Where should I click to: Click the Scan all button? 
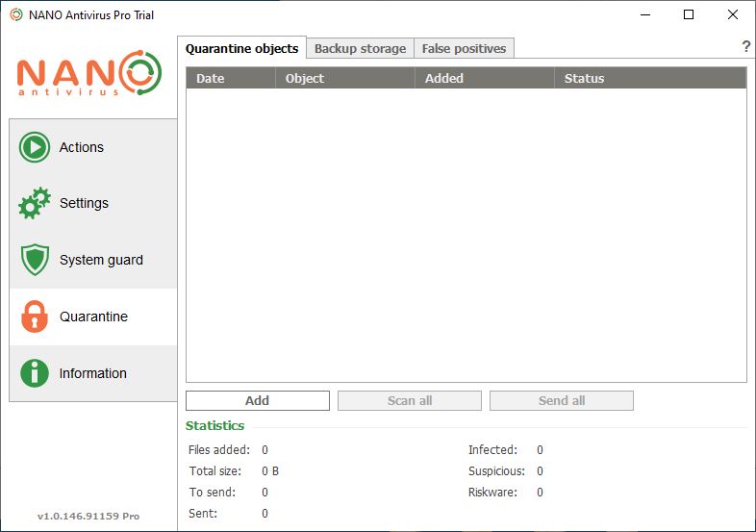[410, 401]
